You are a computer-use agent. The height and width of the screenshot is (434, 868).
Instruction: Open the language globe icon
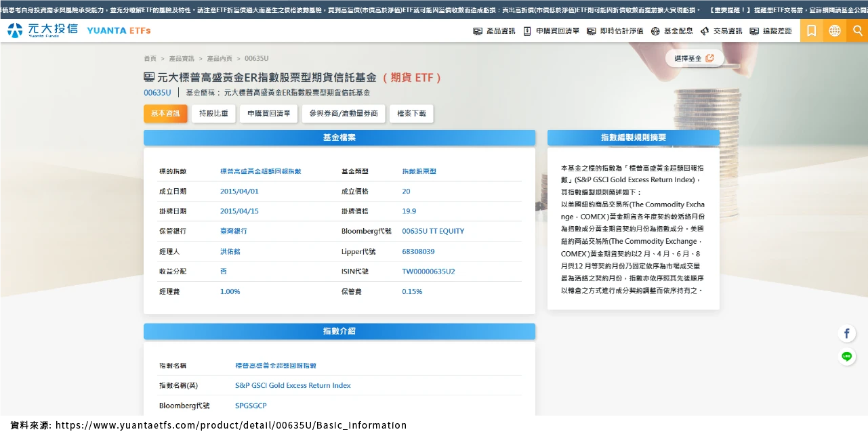click(834, 30)
